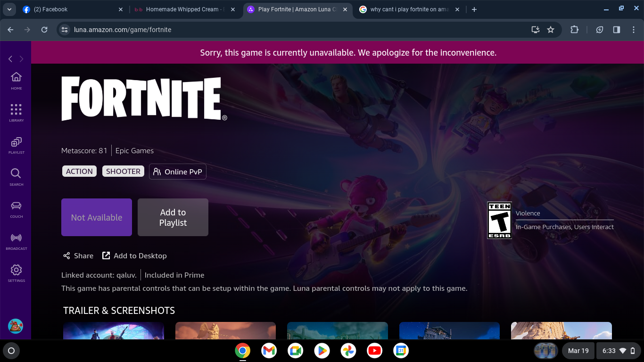Open Search in the Luna sidebar
The height and width of the screenshot is (362, 644).
click(16, 176)
